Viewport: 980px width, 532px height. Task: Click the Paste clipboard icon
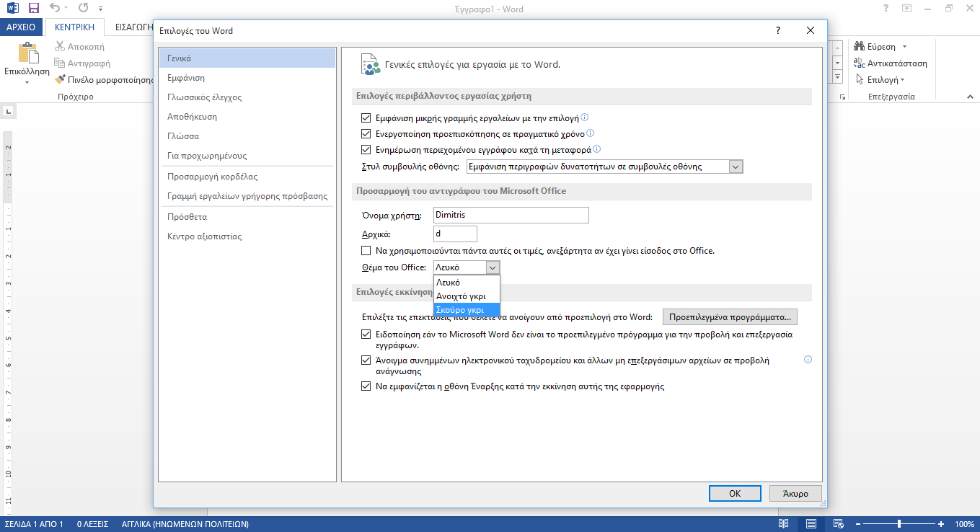pos(27,54)
